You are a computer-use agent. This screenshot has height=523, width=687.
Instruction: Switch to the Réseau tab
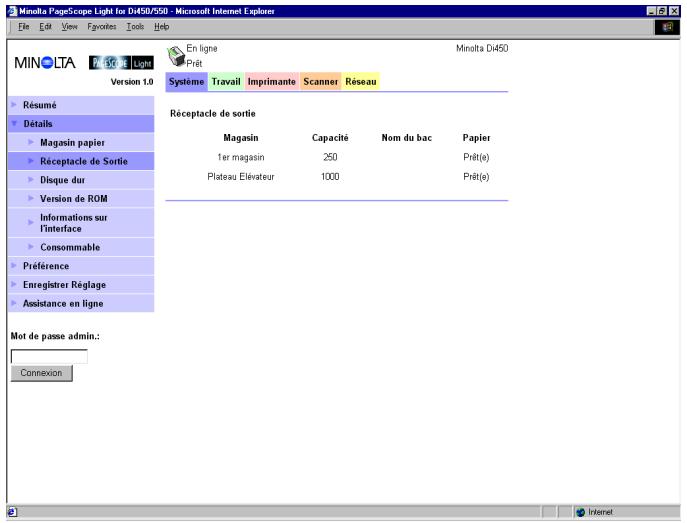click(361, 82)
